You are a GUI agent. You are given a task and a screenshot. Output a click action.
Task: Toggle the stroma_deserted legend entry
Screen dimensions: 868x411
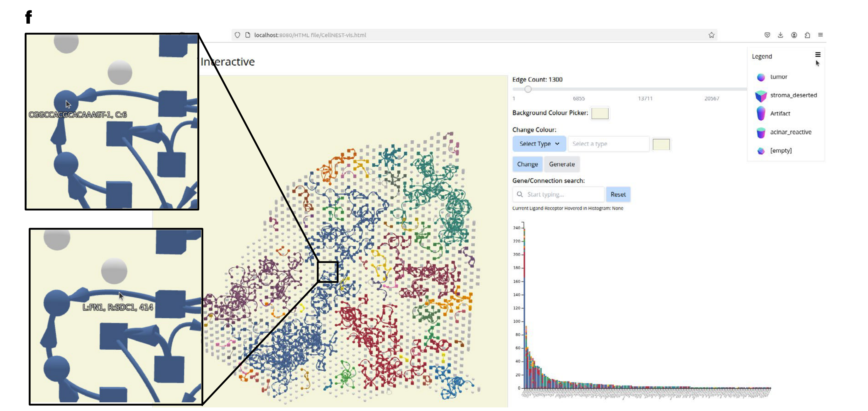[x=793, y=95]
